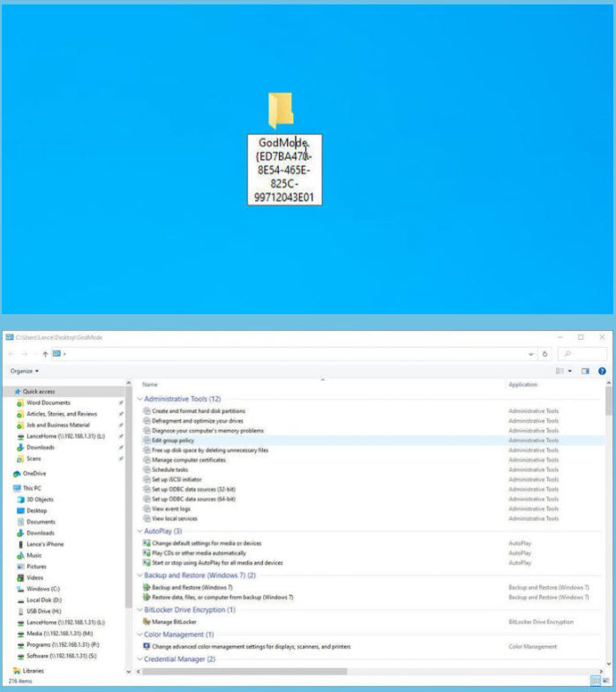Click the horizontal scrollbar thumb
Viewport: 616px width, 692px height.
[244, 671]
